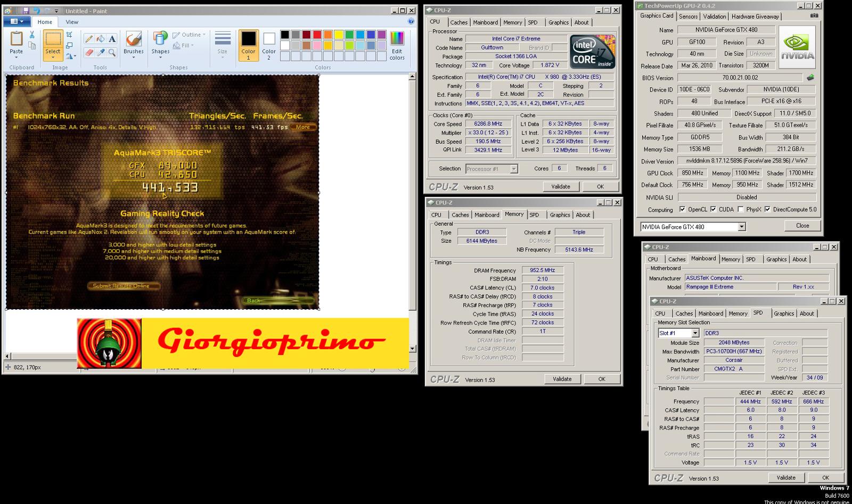This screenshot has width=852, height=504.
Task: Click the NVIDIA logo in GPU-Z
Action: [797, 47]
